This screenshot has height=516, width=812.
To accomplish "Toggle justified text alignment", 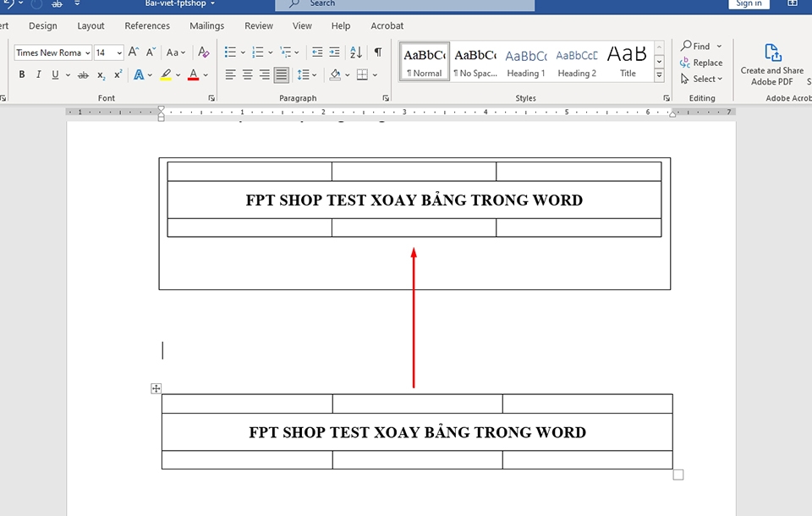I will point(281,74).
